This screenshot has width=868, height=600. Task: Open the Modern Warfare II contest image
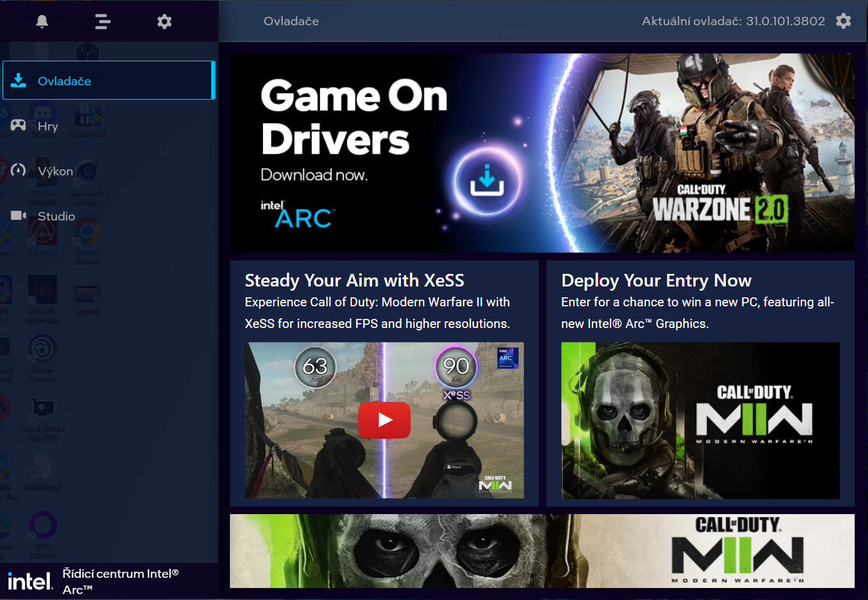pyautogui.click(x=701, y=420)
